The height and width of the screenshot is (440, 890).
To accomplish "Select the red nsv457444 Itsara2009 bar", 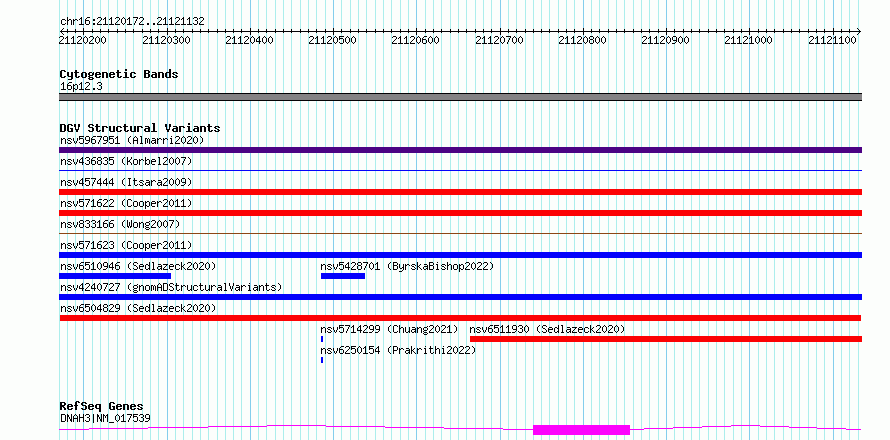I will [460, 192].
